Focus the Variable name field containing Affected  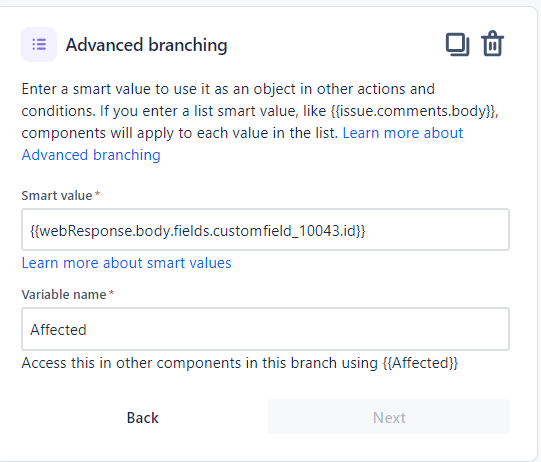(x=265, y=329)
